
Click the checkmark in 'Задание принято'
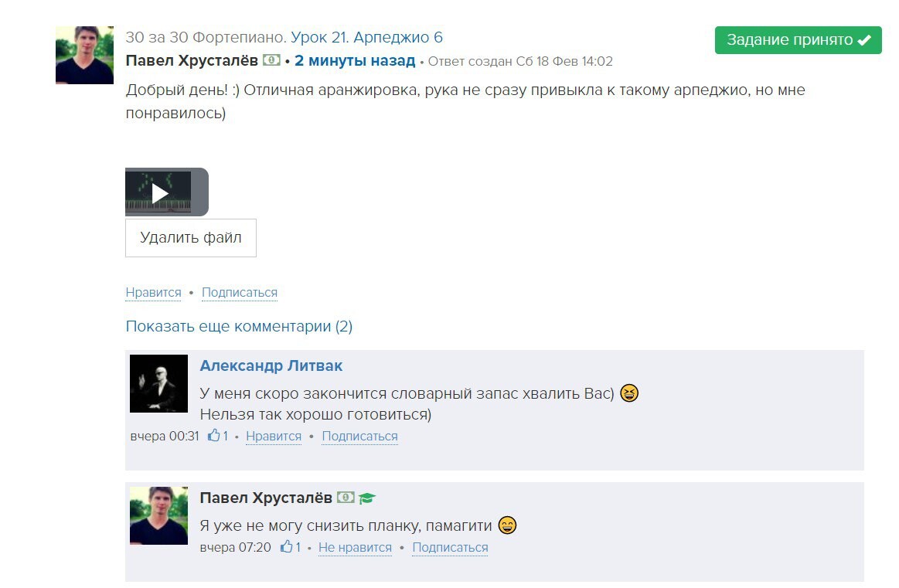click(864, 40)
